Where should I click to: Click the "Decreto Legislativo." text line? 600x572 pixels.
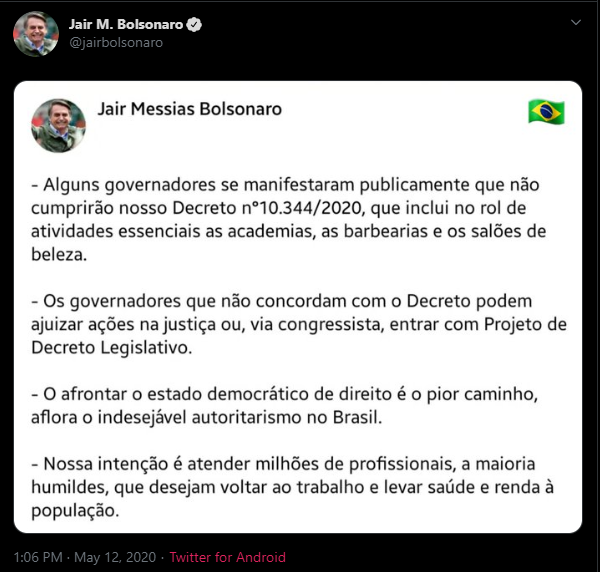pyautogui.click(x=111, y=347)
